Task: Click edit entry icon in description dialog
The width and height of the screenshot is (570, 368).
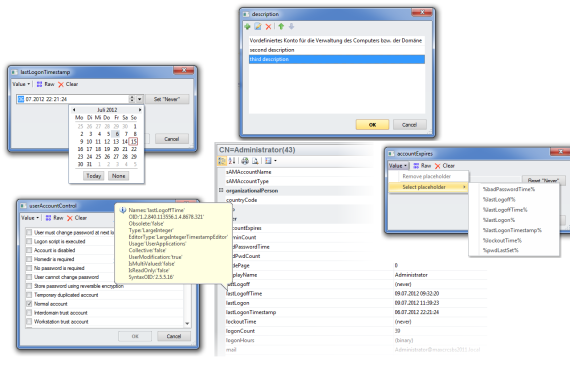Action: point(258,27)
